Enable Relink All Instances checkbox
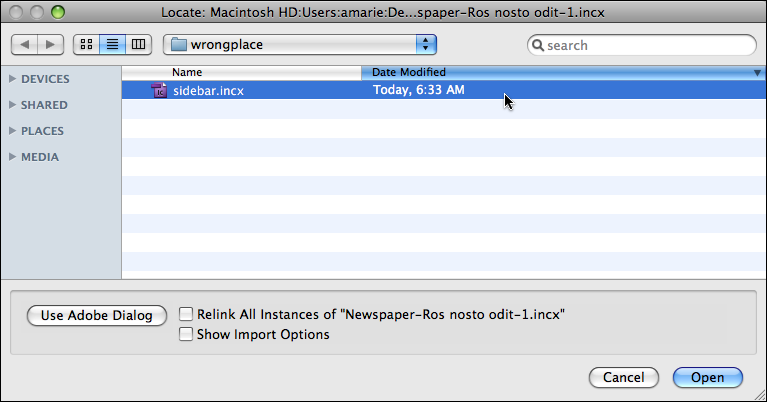 [186, 314]
